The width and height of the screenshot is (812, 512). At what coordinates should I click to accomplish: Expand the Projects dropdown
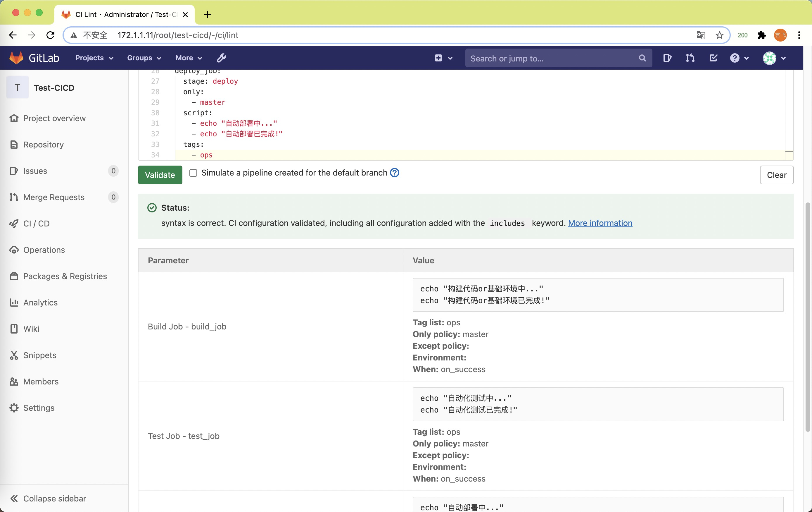[x=94, y=58]
